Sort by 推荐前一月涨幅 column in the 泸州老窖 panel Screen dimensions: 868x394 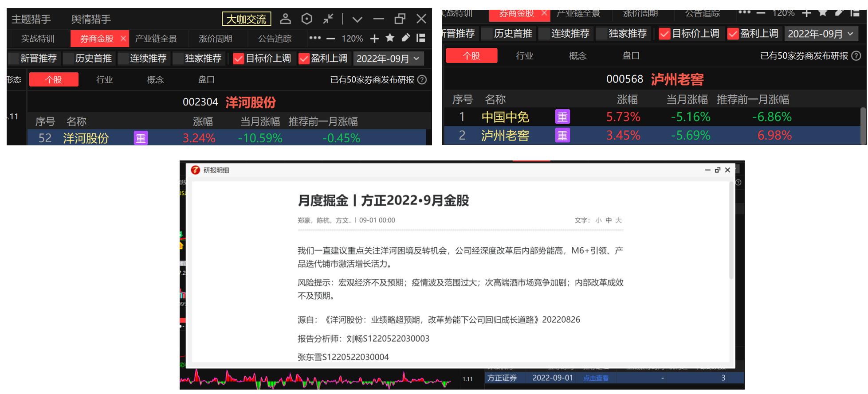tap(753, 99)
